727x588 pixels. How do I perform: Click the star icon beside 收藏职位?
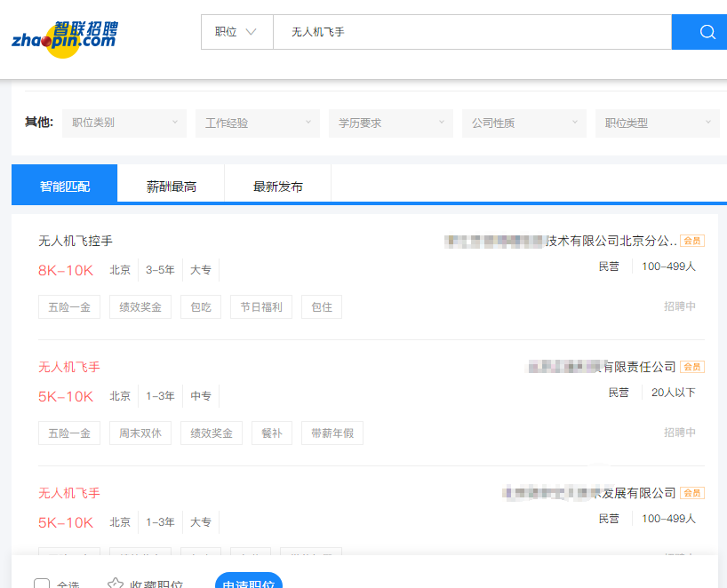116,584
